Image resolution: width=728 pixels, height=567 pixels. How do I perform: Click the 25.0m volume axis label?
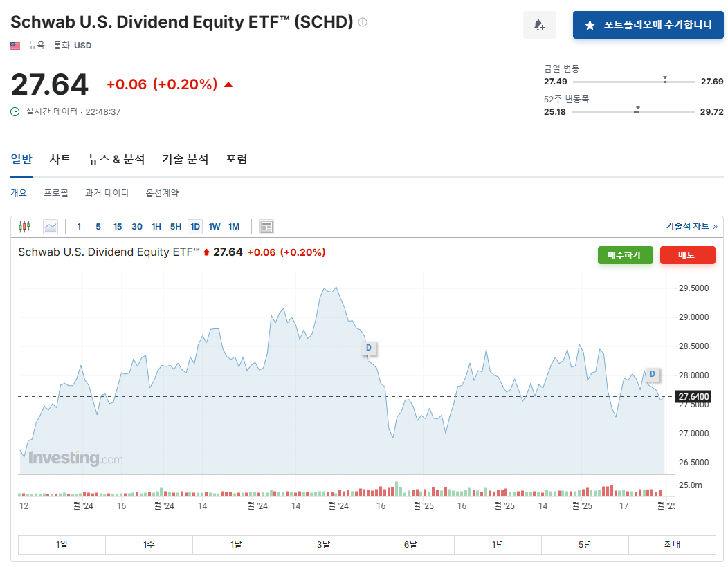[691, 485]
